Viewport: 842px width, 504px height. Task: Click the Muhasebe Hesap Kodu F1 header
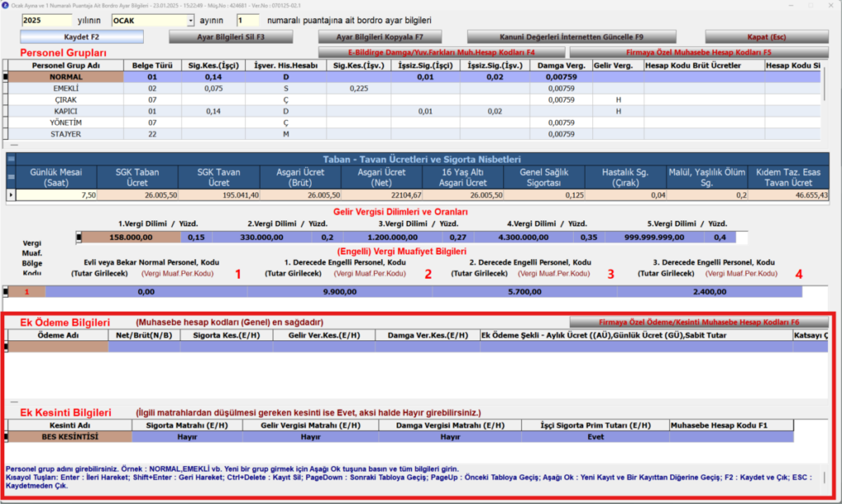point(731,426)
